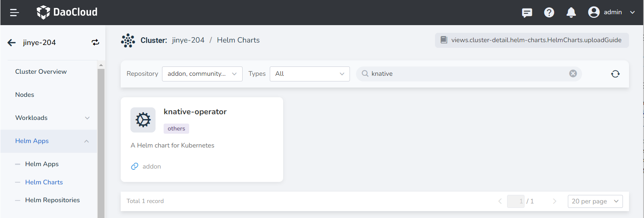Open Cluster Overview page
Screen dimensions: 644x218
tap(41, 72)
